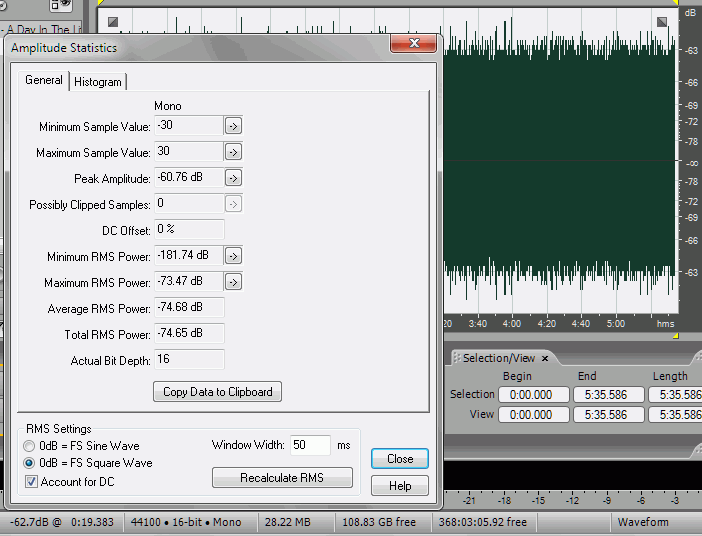
Task: Click the Selection Length time field
Action: pos(676,394)
